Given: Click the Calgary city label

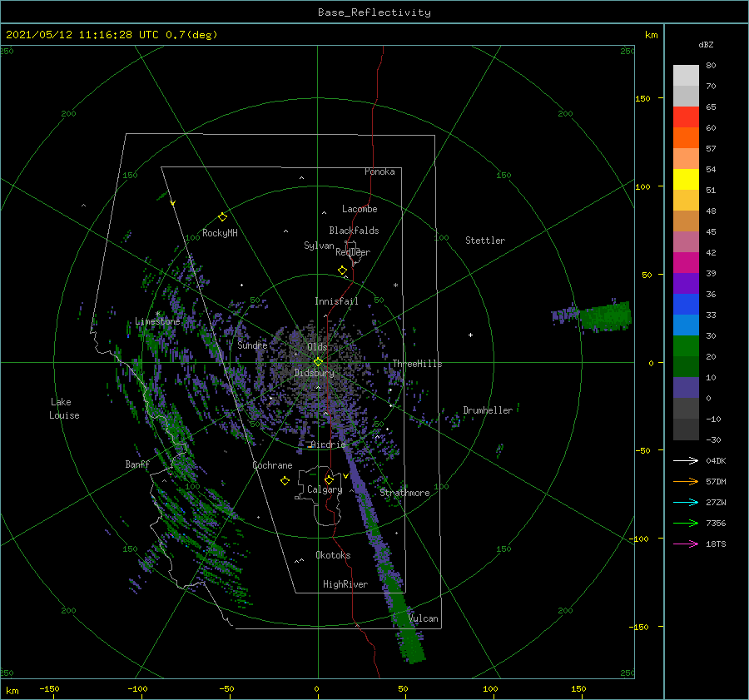Looking at the screenshot, I should click(x=325, y=489).
